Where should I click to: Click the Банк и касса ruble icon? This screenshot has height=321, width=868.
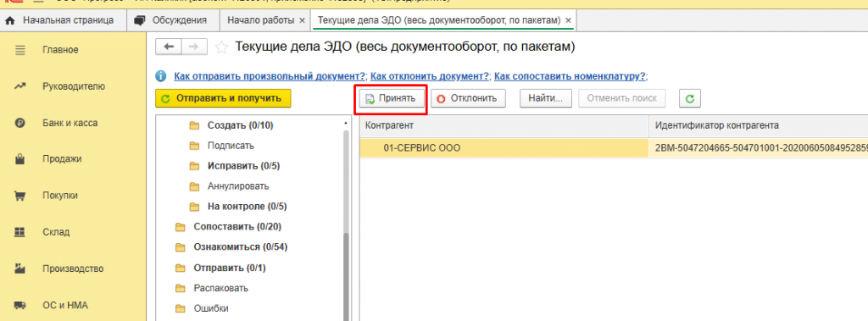pyautogui.click(x=20, y=123)
